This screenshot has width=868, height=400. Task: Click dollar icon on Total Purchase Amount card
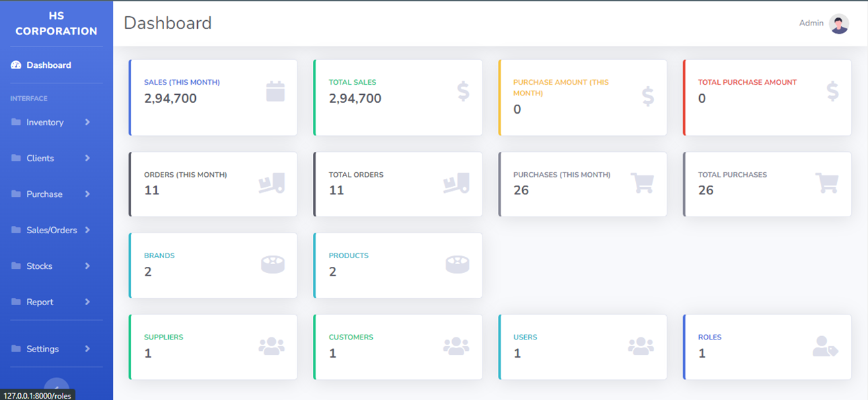click(x=832, y=91)
